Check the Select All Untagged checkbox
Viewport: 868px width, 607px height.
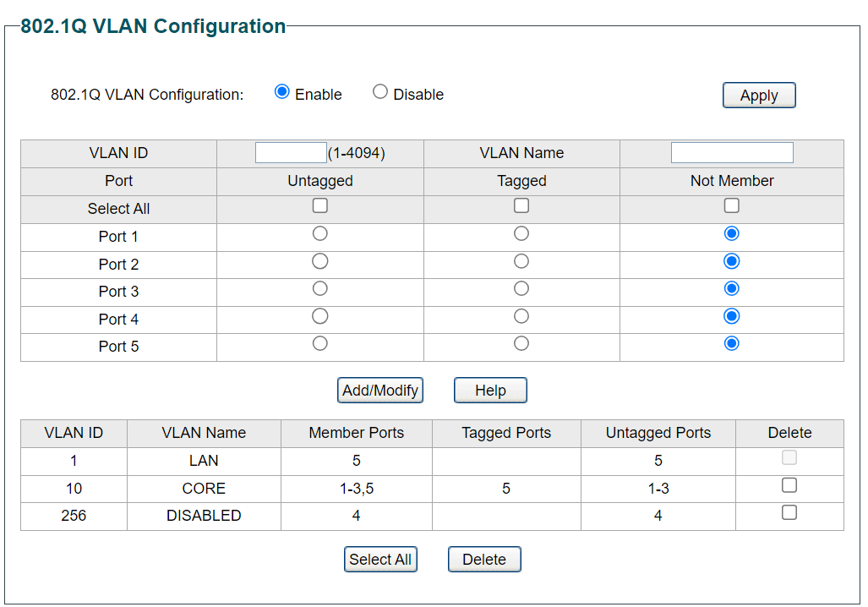[x=319, y=205]
